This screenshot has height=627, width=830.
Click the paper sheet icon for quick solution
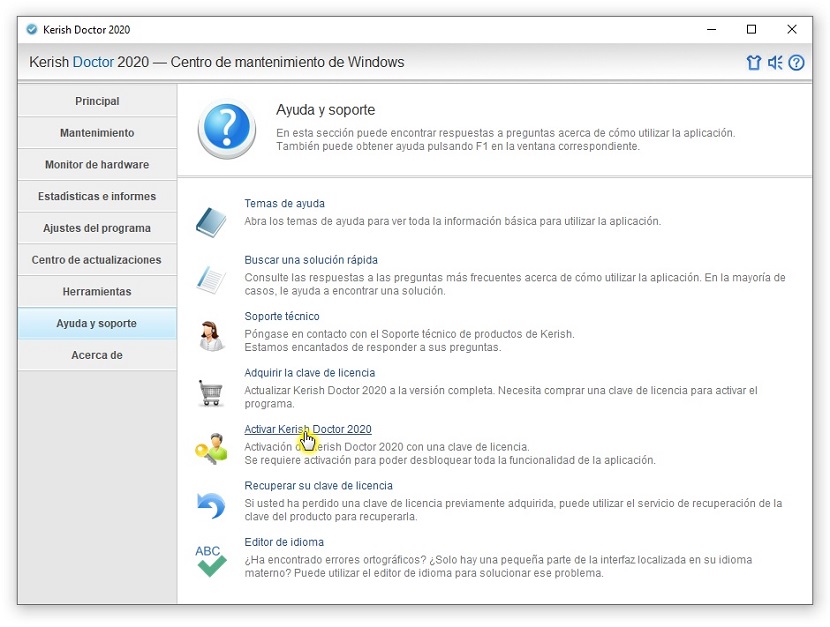click(x=211, y=279)
